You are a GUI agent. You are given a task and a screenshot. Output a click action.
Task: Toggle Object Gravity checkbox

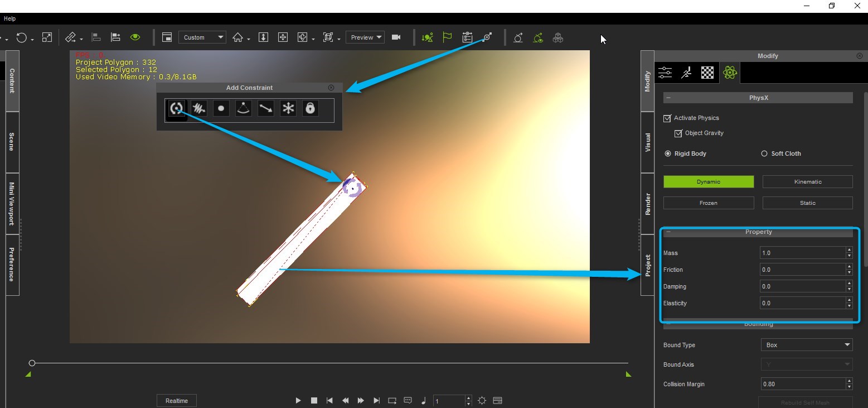pyautogui.click(x=678, y=133)
